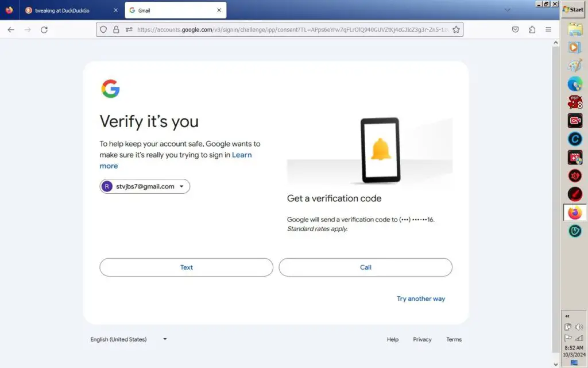Close the tweaking at DuckDuckGo tab
The height and width of the screenshot is (368, 588).
pos(115,10)
